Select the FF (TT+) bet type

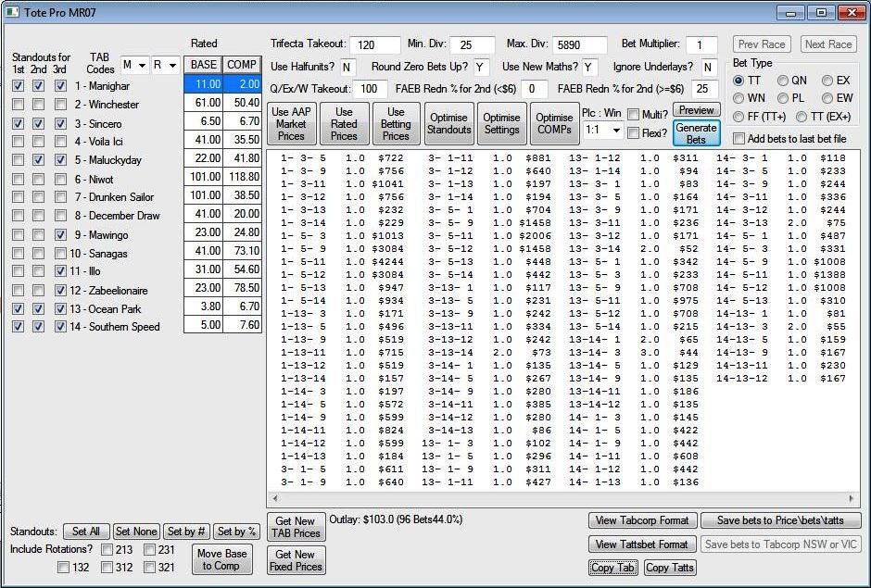738,117
